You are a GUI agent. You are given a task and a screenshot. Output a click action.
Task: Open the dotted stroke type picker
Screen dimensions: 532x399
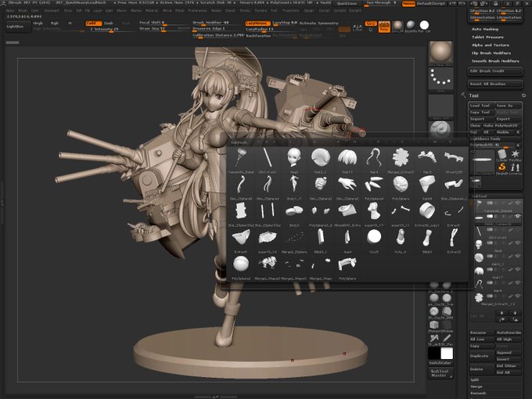(440, 79)
